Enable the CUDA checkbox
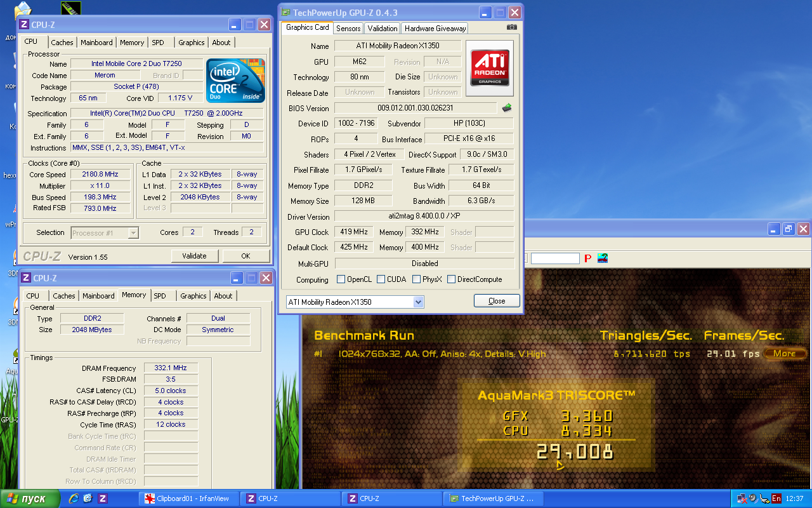This screenshot has height=508, width=812. [381, 279]
